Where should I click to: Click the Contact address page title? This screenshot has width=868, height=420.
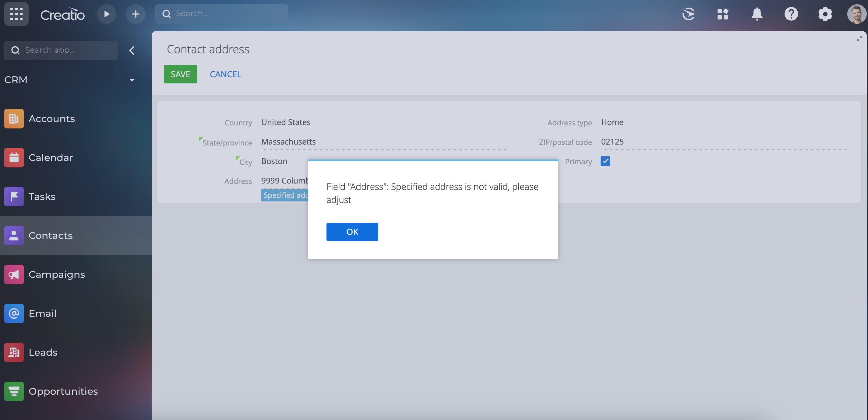208,50
